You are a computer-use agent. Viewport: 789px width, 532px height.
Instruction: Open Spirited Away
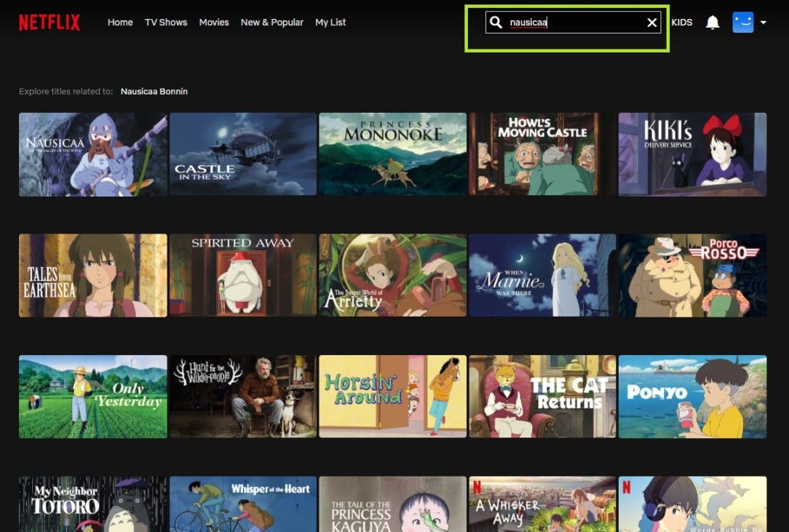coord(242,275)
